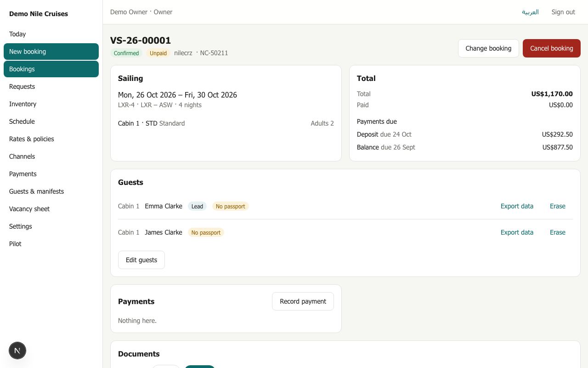
Task: Click booking number VS-26-00001
Action: tap(141, 40)
